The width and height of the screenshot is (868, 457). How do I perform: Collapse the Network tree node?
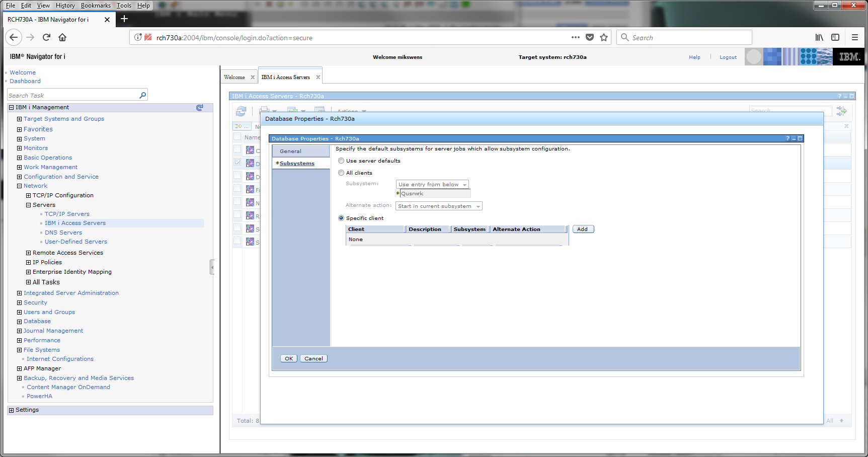19,186
